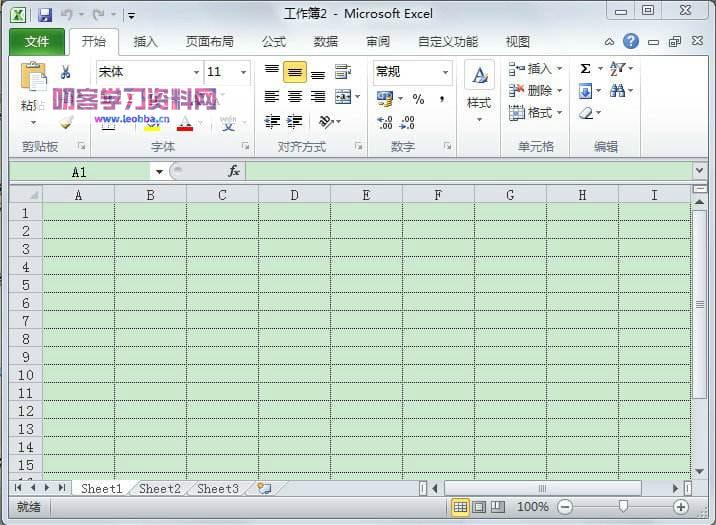Go to the last sheet tab

pos(62,488)
